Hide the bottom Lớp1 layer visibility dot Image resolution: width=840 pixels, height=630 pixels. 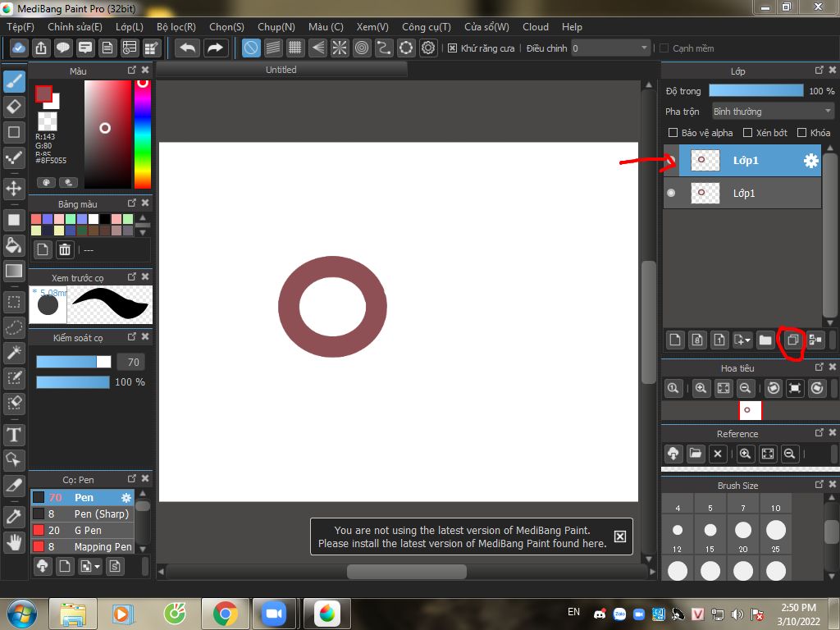tap(671, 193)
